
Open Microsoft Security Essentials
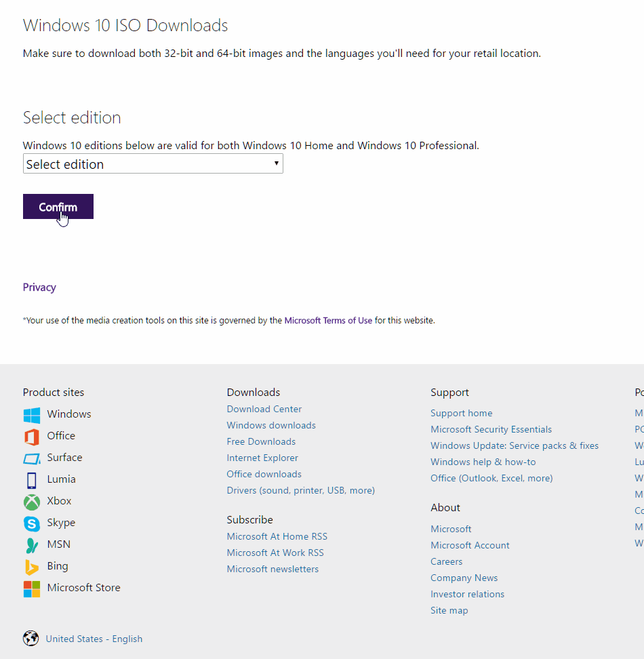491,429
